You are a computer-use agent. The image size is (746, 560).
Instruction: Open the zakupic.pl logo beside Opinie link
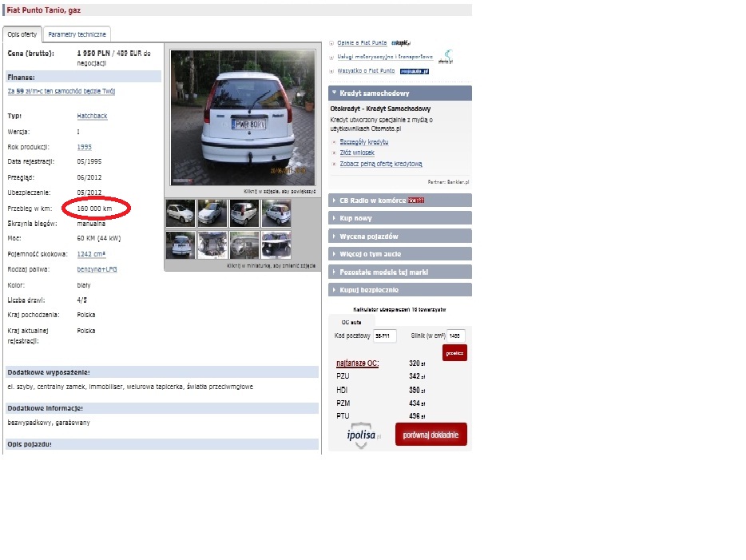[x=401, y=43]
